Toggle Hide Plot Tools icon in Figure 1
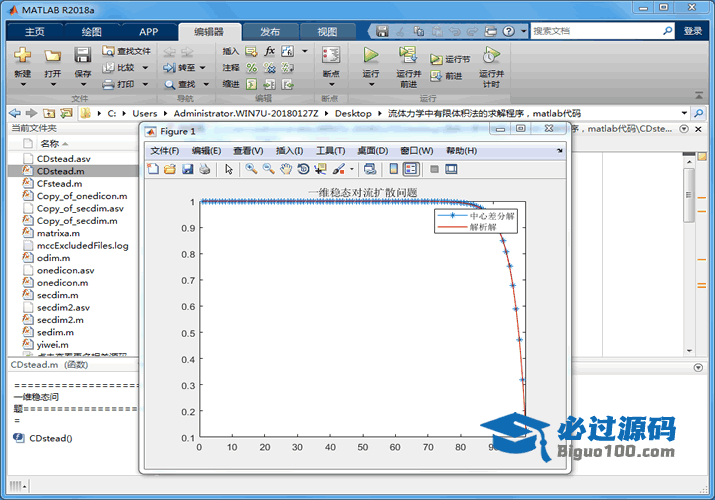Screen dimensions: 715x500 click(434, 169)
